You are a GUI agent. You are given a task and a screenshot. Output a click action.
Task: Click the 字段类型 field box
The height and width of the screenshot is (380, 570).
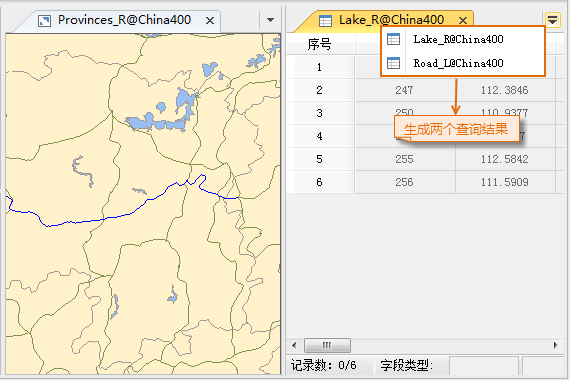(x=483, y=365)
